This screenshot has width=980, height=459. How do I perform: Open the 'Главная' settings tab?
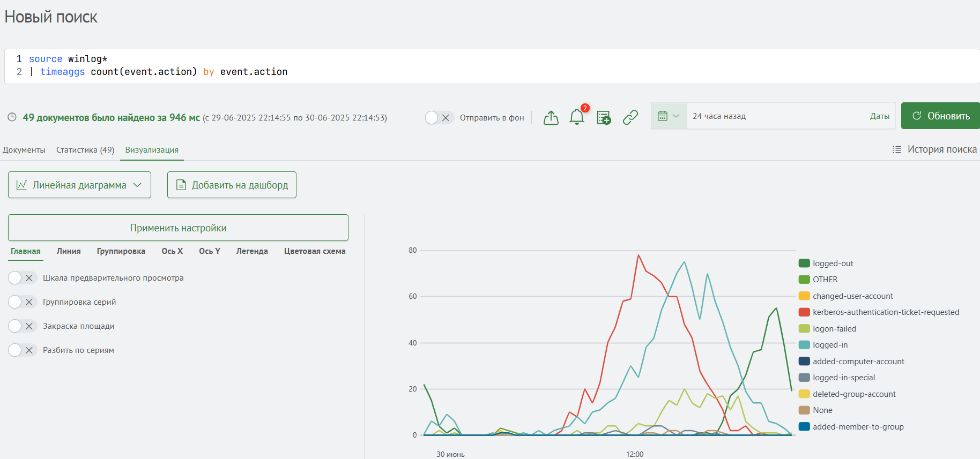26,251
